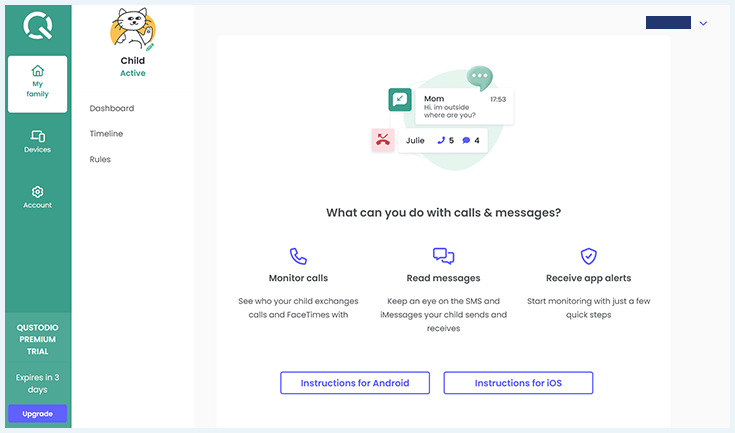Click the Qustodio logo icon

pos(38,25)
